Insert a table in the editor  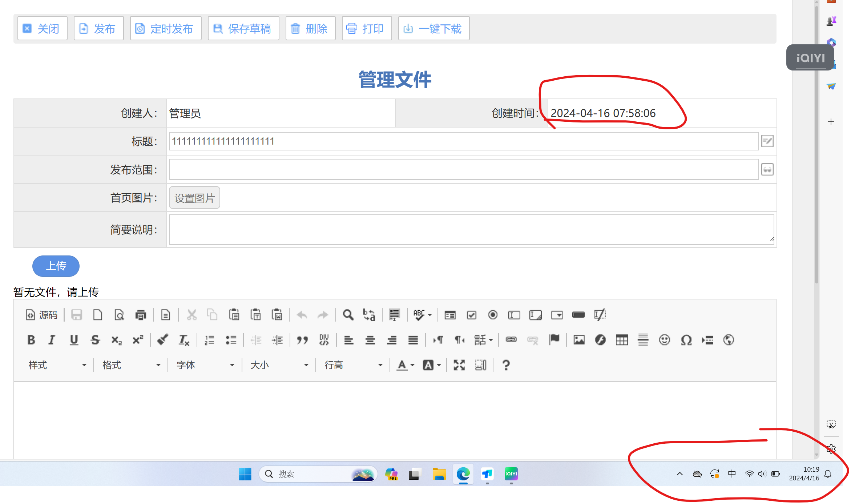[622, 340]
